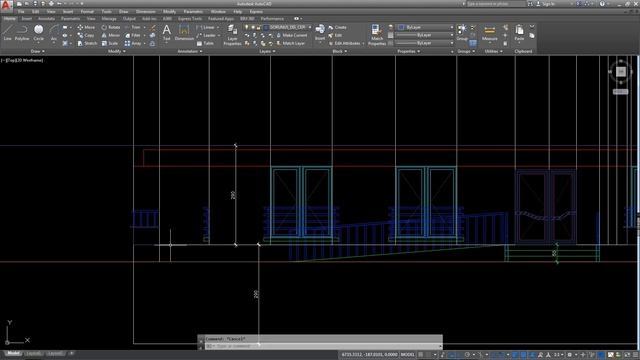
Task: Click the Move tool
Action: [86, 27]
